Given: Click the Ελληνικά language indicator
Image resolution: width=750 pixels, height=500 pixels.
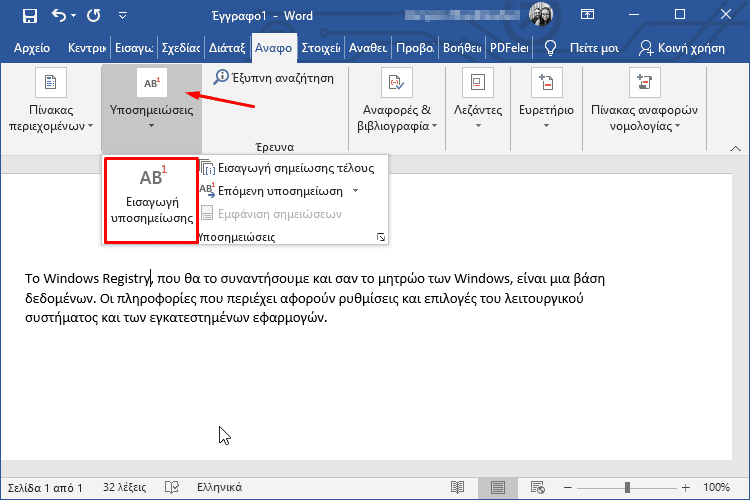Looking at the screenshot, I should click(220, 488).
